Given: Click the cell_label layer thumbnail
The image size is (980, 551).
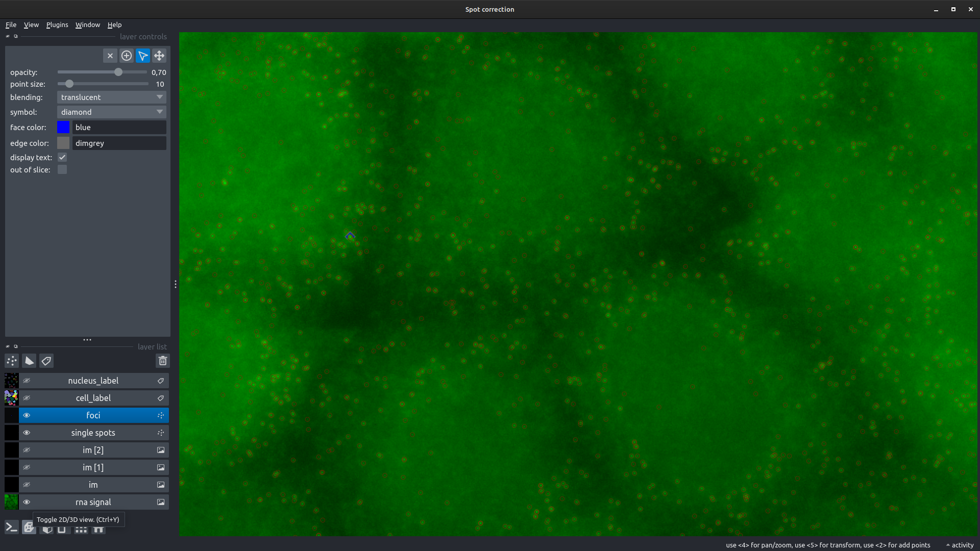Looking at the screenshot, I should click(x=12, y=398).
